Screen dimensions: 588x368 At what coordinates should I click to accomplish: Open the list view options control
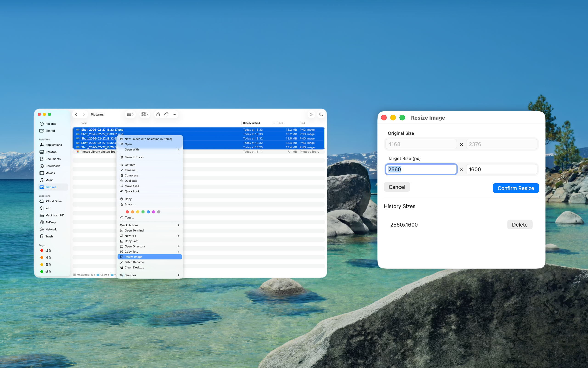pyautogui.click(x=130, y=114)
